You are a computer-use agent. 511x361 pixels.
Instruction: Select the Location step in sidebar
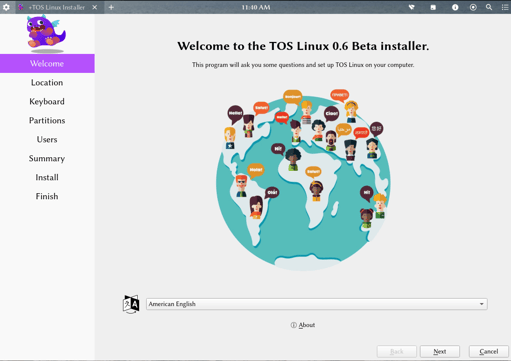47,82
